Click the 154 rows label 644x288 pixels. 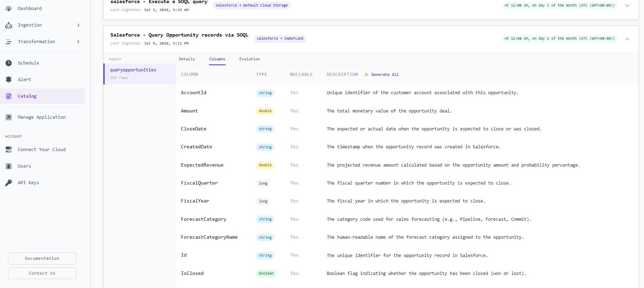click(119, 78)
